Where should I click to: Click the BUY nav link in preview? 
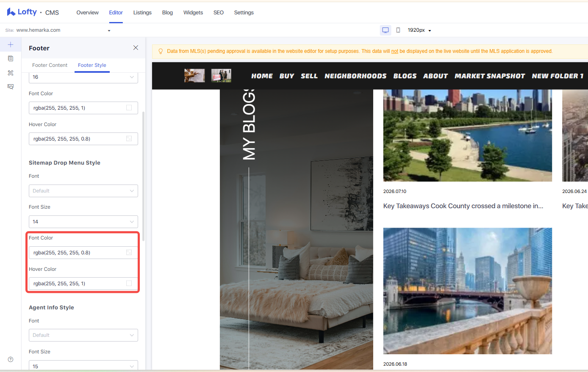click(x=287, y=76)
